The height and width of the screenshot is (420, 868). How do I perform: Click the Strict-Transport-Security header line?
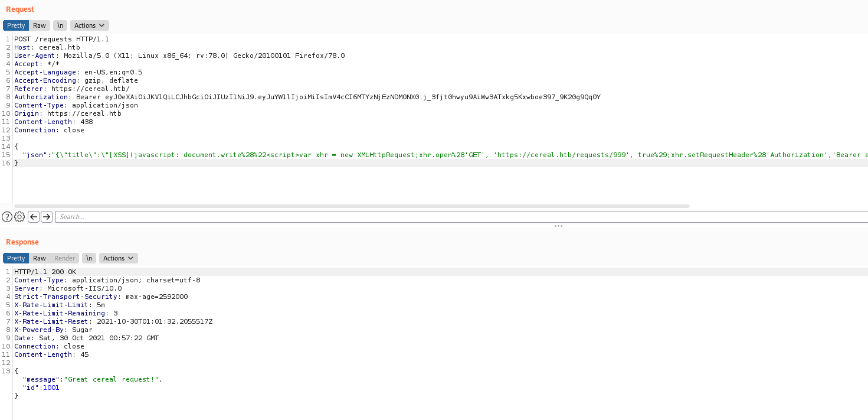101,297
